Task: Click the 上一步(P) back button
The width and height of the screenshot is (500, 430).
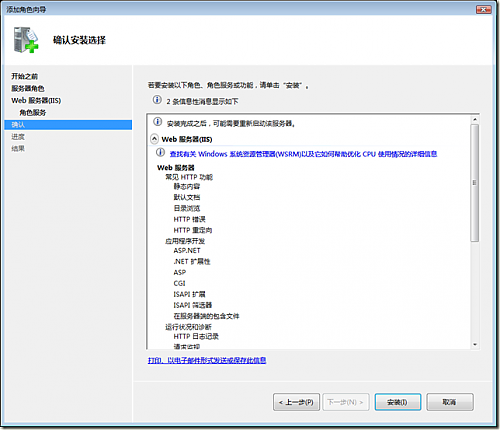Action: [x=296, y=402]
